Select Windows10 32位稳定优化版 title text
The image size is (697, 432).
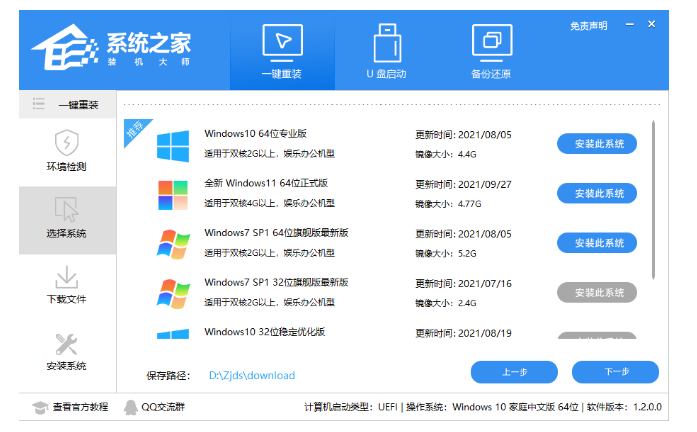tap(264, 332)
